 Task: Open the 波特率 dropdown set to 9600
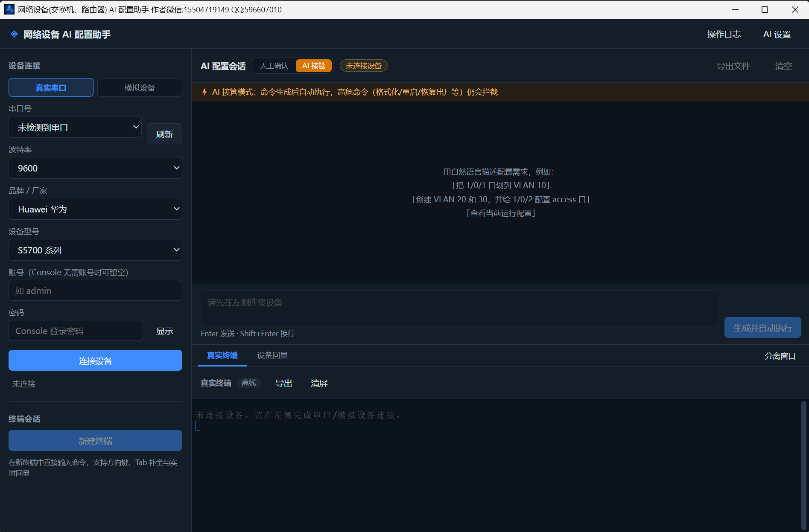point(95,168)
